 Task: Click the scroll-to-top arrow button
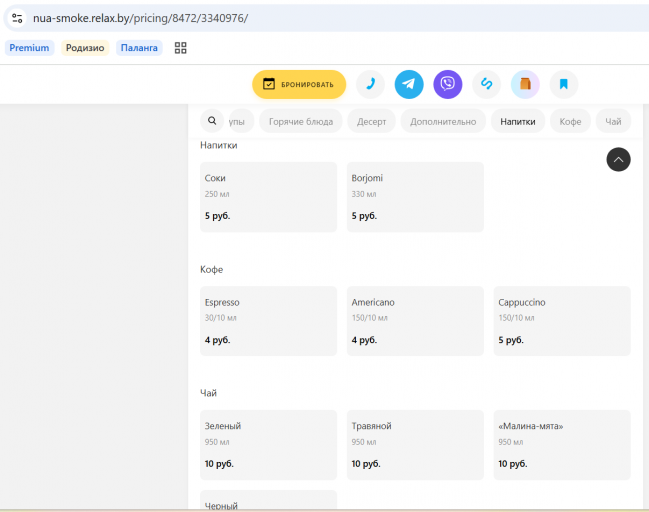[x=618, y=159]
